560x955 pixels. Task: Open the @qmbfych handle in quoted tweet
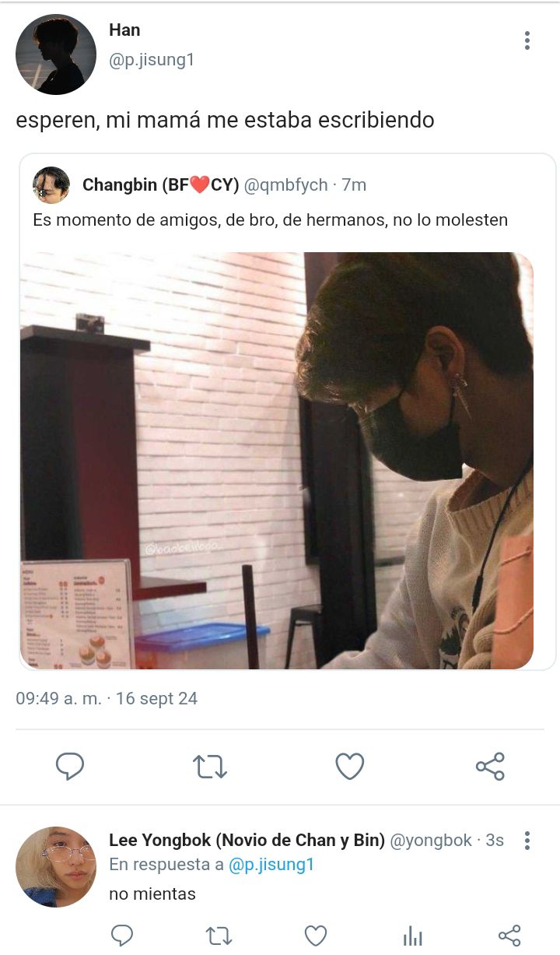click(286, 185)
